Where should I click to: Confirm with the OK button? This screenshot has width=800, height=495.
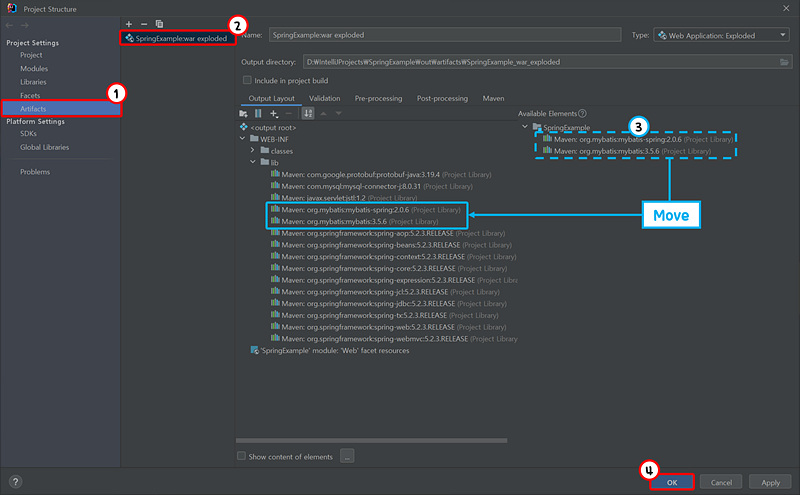point(672,482)
